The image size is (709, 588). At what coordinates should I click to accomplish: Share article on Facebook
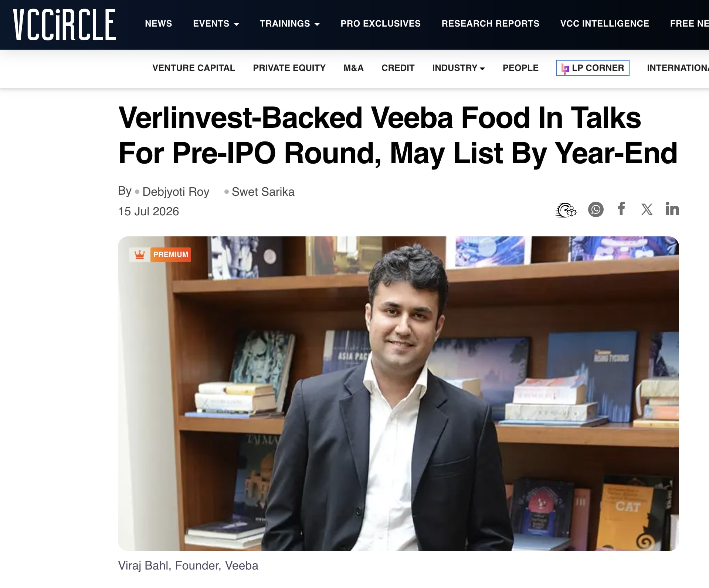(621, 209)
